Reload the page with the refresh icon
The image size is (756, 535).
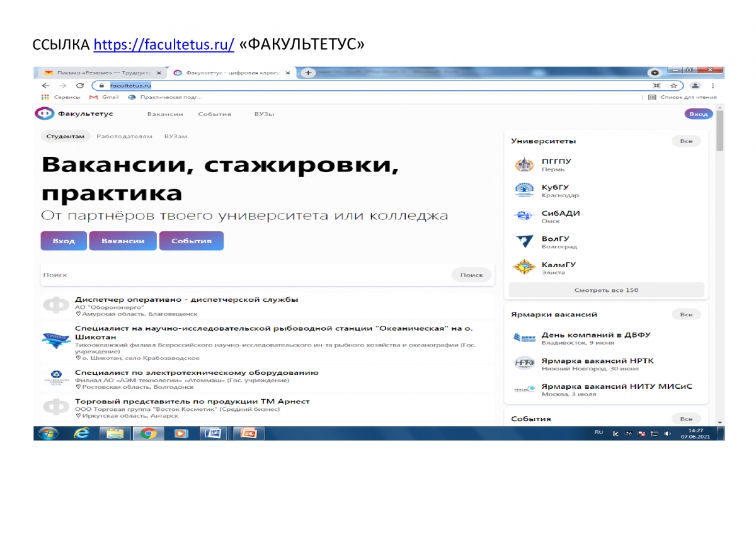click(80, 85)
